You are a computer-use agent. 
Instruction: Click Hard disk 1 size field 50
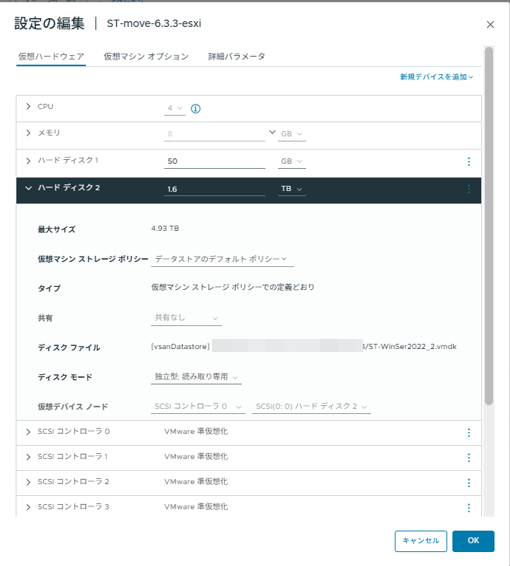215,161
